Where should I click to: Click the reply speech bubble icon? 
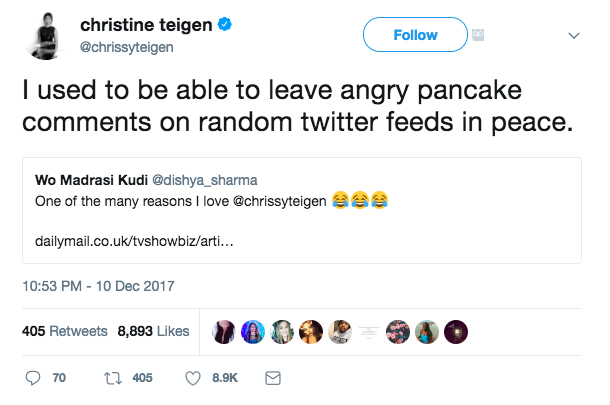(32, 379)
